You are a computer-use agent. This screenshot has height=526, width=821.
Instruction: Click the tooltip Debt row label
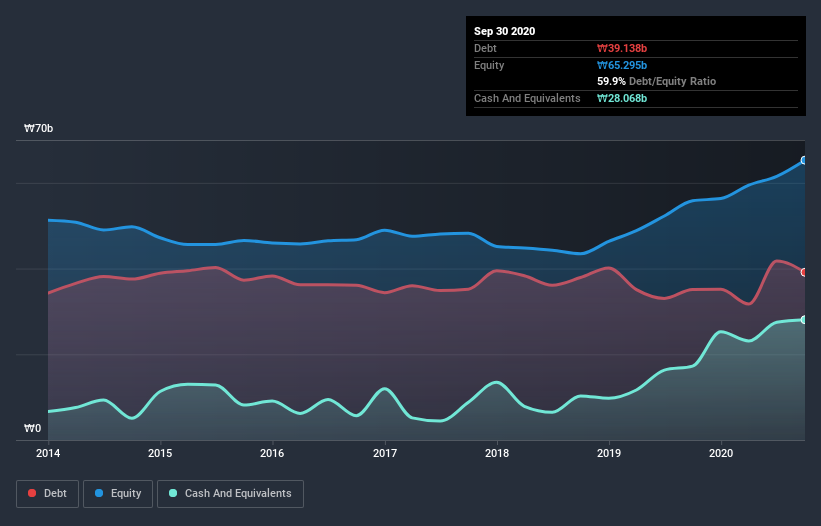[x=485, y=48]
